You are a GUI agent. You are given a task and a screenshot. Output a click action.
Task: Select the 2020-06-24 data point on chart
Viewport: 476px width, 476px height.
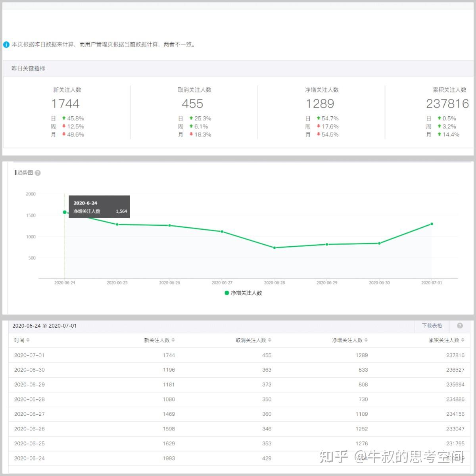[65, 212]
